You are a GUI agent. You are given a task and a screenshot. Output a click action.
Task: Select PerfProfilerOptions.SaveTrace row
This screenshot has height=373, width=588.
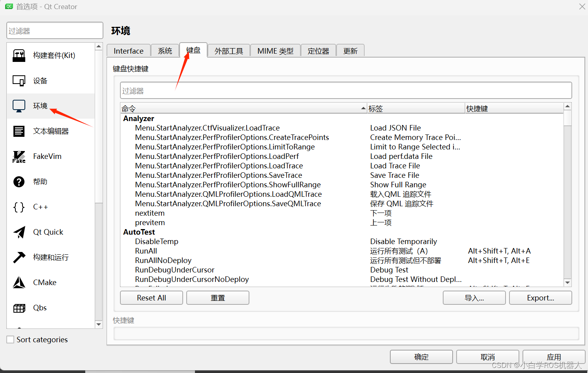pyautogui.click(x=342, y=175)
